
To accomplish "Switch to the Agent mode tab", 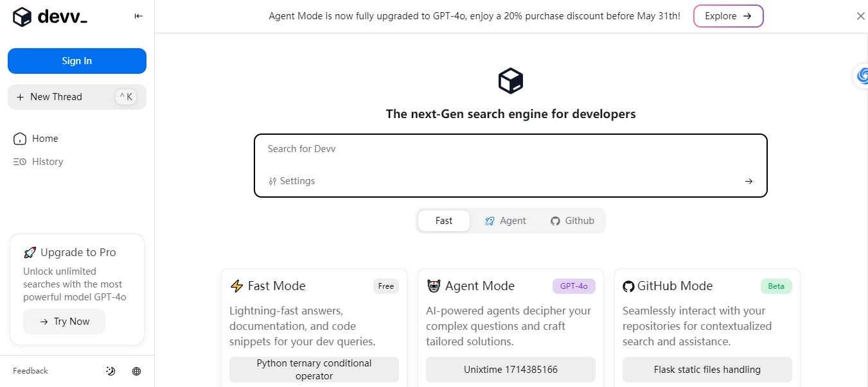I will coord(506,221).
